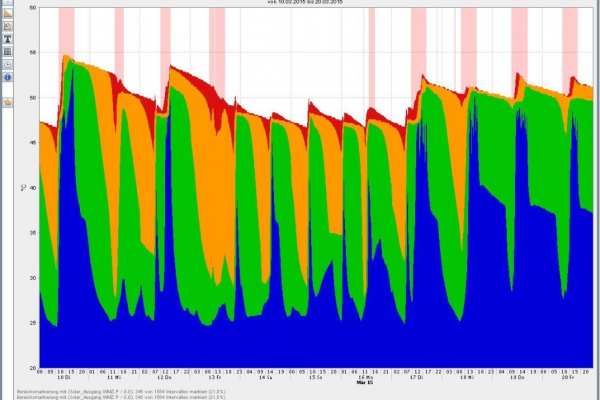Image resolution: width=600 pixels, height=400 pixels.
Task: Click the "17 Di" date label on axis
Action: 417,378
